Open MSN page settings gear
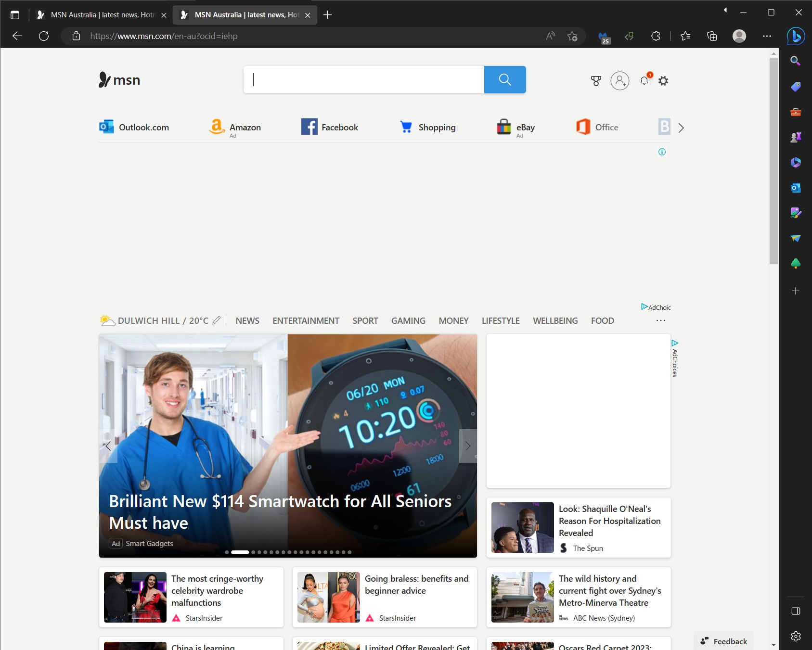This screenshot has width=812, height=650. click(x=663, y=81)
